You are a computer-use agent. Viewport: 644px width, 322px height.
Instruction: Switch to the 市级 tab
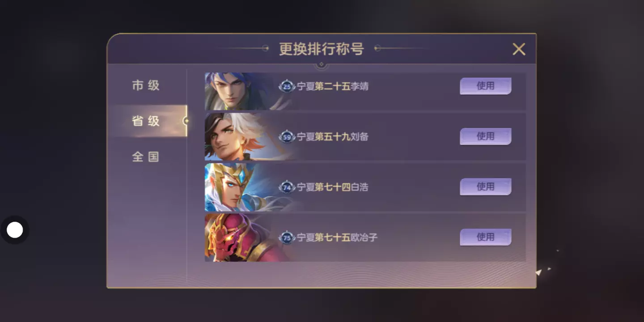146,85
